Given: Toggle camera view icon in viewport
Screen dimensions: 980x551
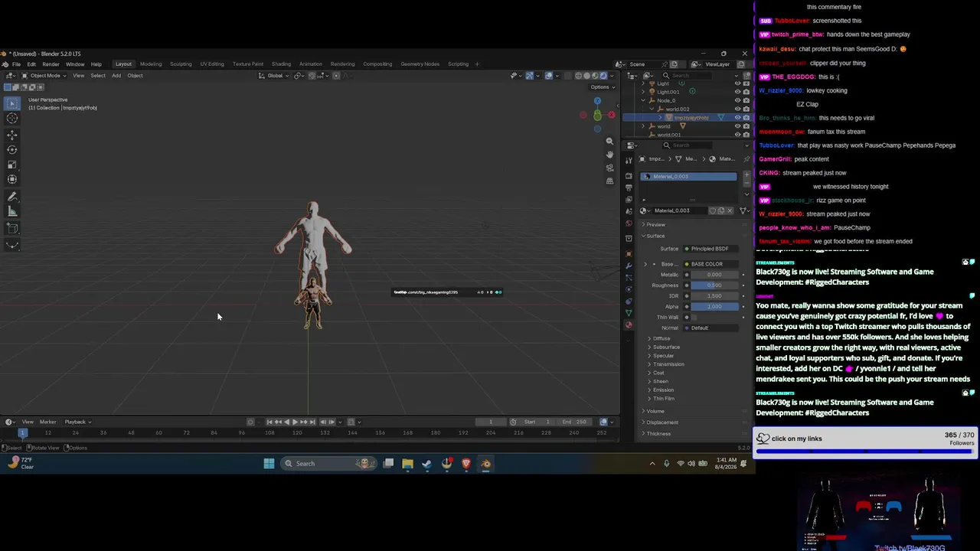Looking at the screenshot, I should click(609, 168).
